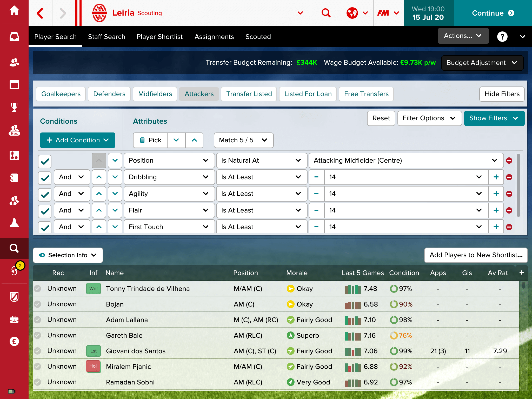Open the Match 5 / 5 dropdown
Image resolution: width=532 pixels, height=399 pixels.
click(244, 140)
